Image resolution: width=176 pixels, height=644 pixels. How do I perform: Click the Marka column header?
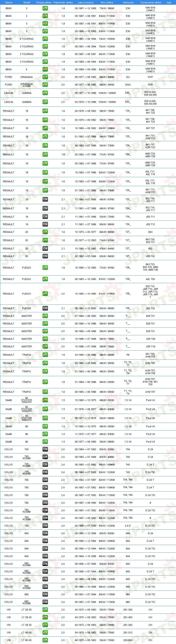point(9,2)
